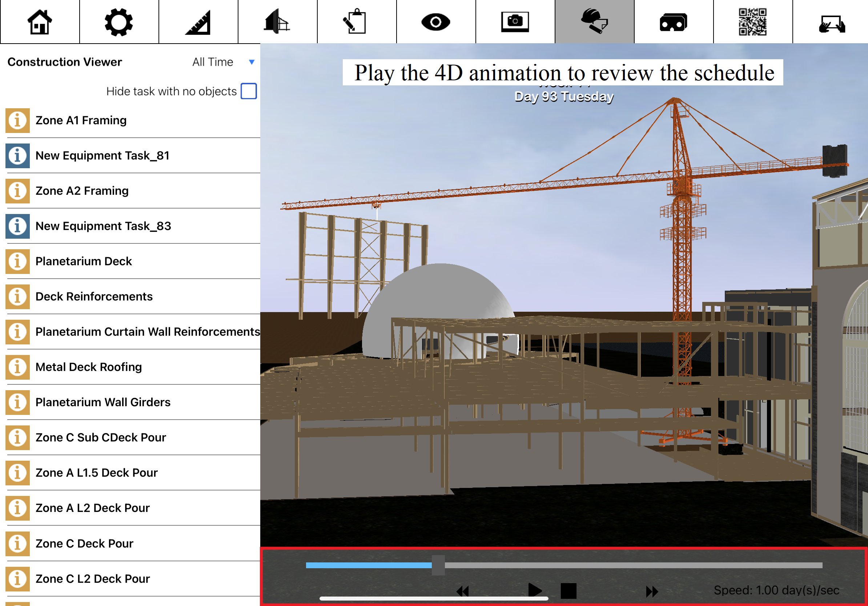Open the QR code scanner

point(752,22)
